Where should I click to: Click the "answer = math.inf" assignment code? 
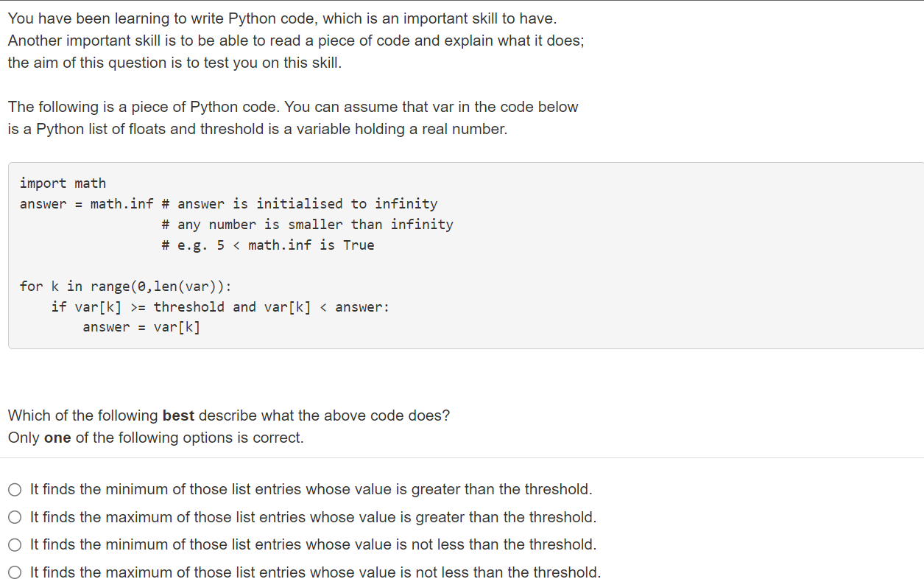[86, 204]
